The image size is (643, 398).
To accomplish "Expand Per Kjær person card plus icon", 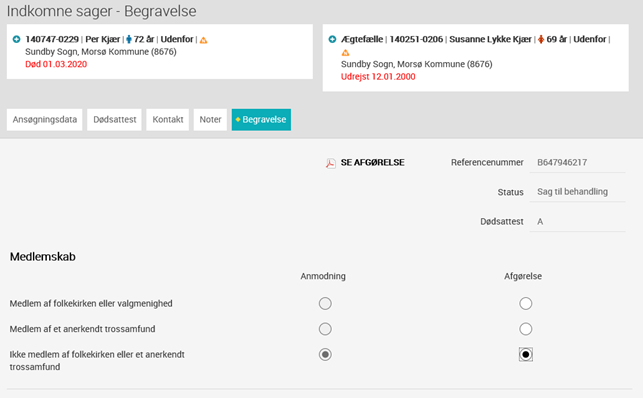I will (x=16, y=39).
